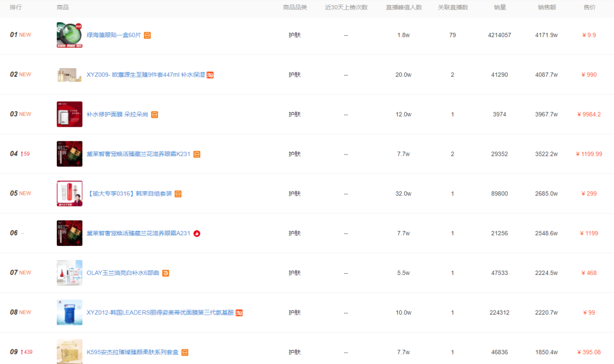This screenshot has height=364, width=614.
Task: Open link 黛莱皙奢宠焕活臻藏兰花滋养眼霜A231
Action: click(x=138, y=233)
